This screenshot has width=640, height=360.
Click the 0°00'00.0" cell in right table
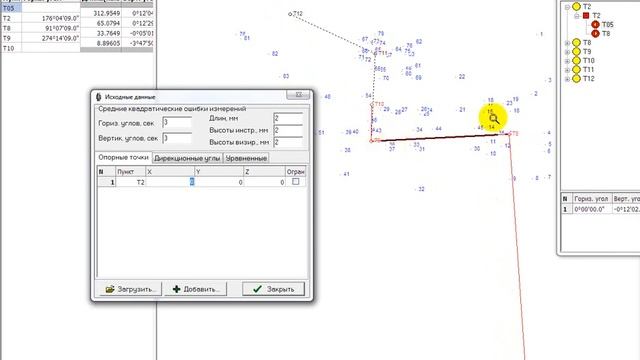591,209
